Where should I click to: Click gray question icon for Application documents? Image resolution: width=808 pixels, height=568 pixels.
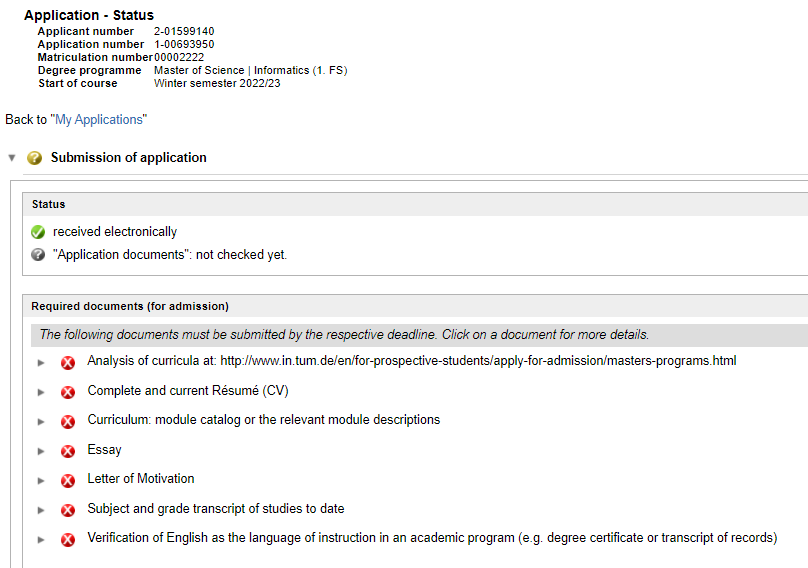[x=38, y=255]
